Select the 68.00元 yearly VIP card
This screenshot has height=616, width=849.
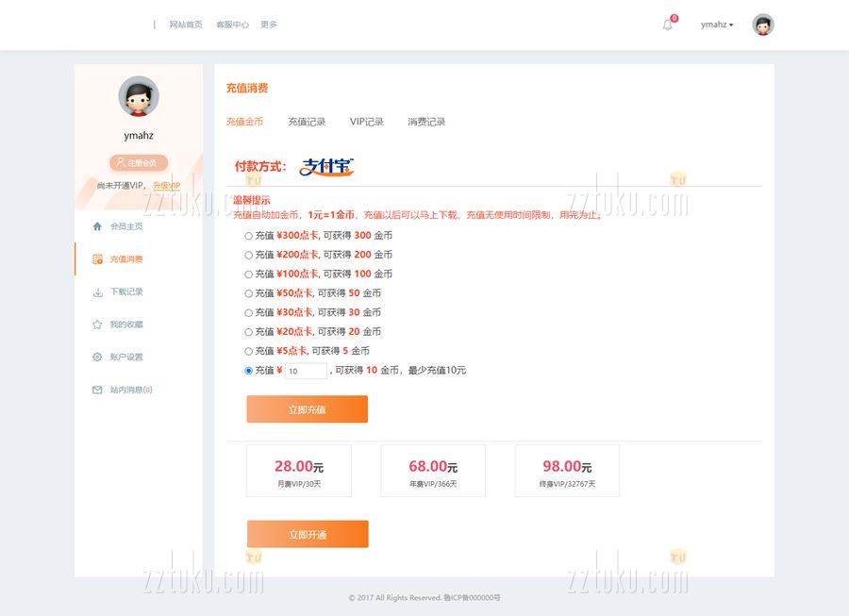433,471
